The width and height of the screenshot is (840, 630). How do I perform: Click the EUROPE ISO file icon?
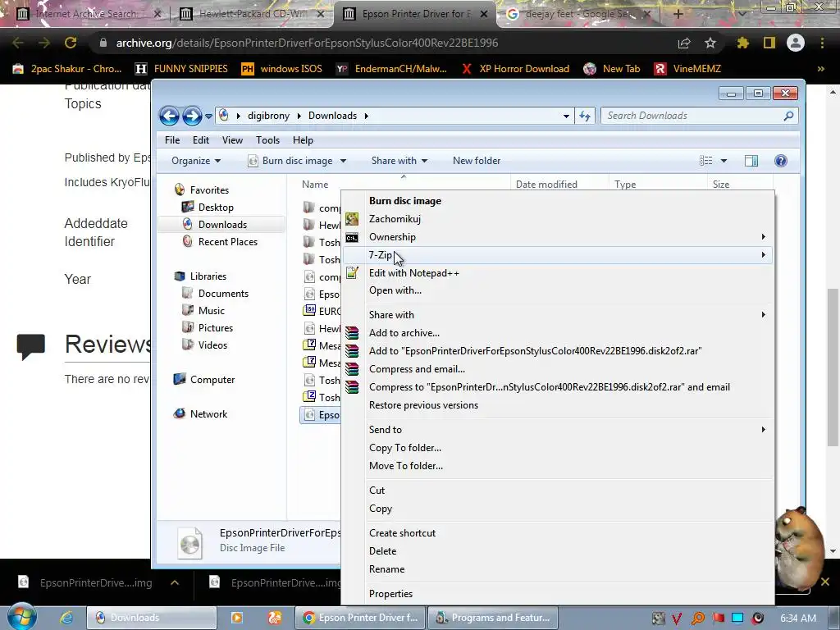click(x=309, y=310)
